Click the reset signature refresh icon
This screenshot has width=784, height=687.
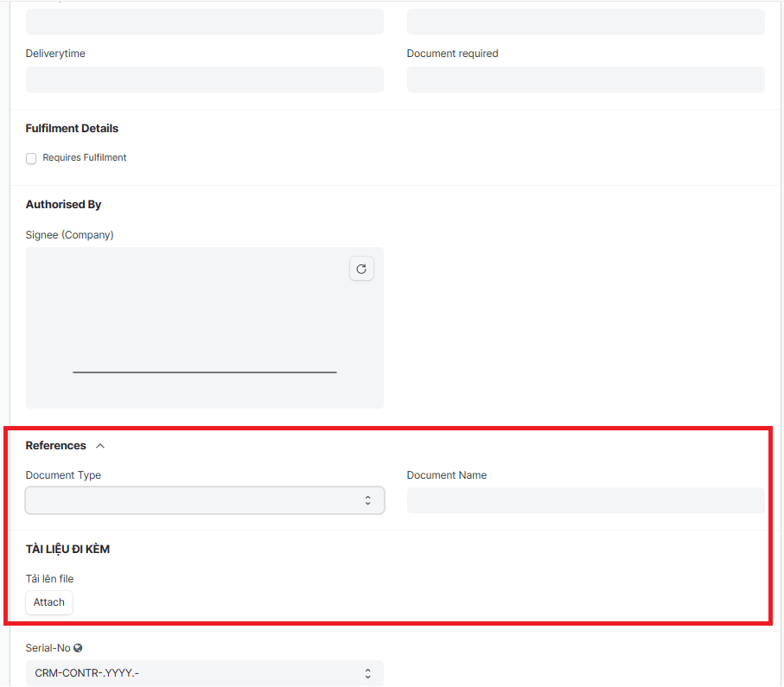coord(361,270)
